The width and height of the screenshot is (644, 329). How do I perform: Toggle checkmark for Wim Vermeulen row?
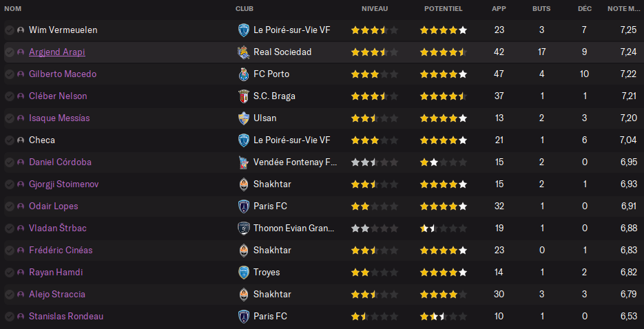pyautogui.click(x=10, y=30)
